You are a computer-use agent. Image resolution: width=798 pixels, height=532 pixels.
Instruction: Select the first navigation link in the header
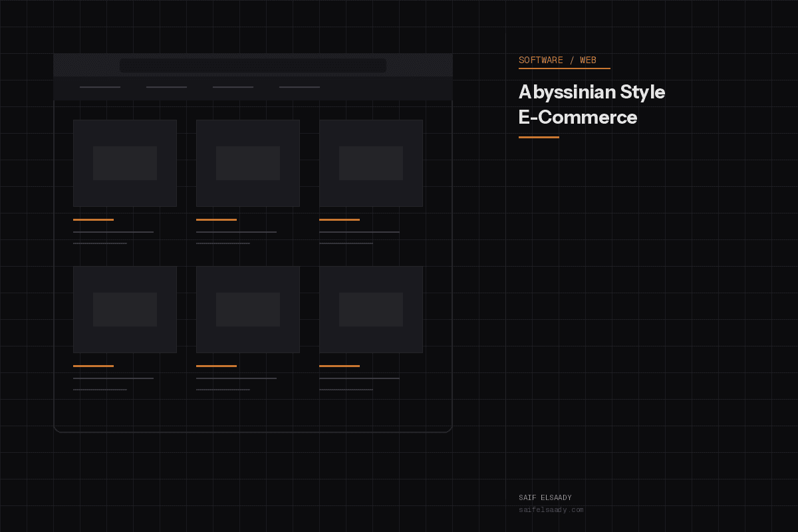tap(100, 86)
